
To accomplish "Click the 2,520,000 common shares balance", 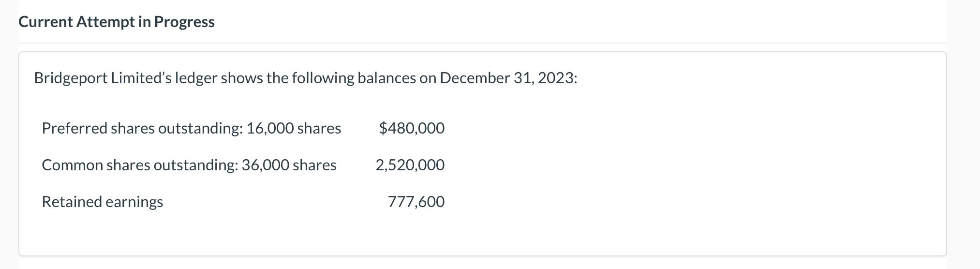I will (x=410, y=165).
